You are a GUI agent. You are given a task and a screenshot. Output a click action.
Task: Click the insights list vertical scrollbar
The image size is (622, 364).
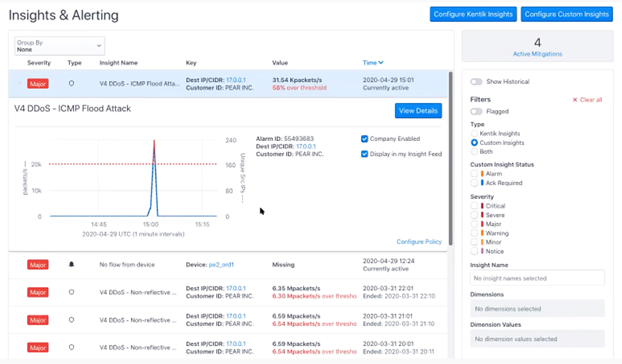pyautogui.click(x=450, y=158)
